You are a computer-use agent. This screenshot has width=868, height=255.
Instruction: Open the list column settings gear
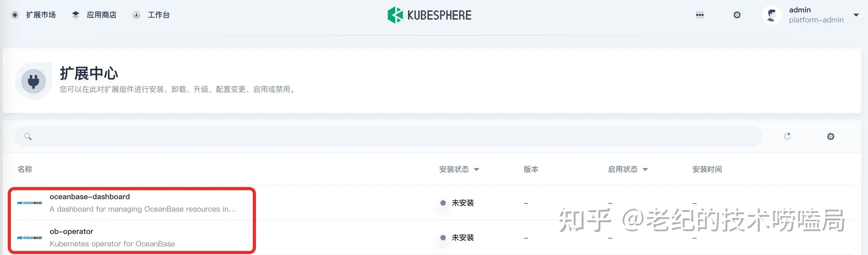tap(830, 136)
